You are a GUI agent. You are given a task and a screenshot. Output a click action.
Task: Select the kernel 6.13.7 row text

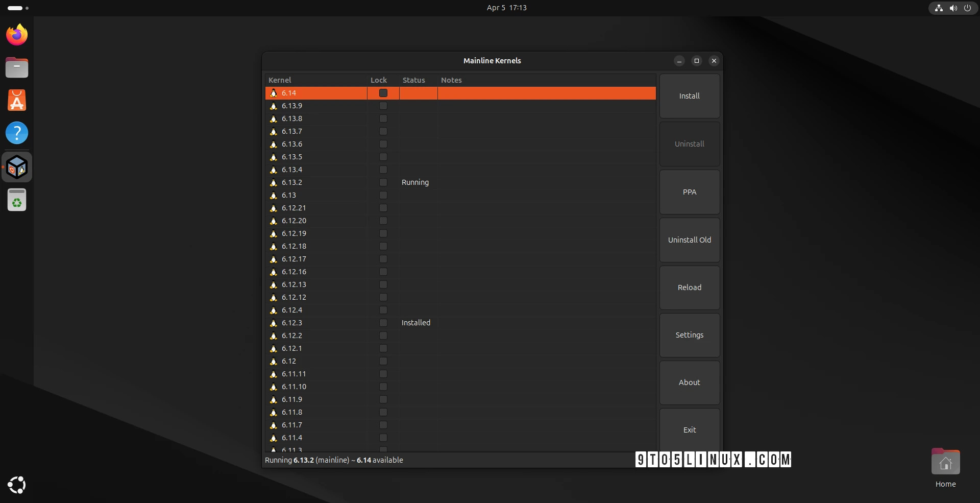292,131
